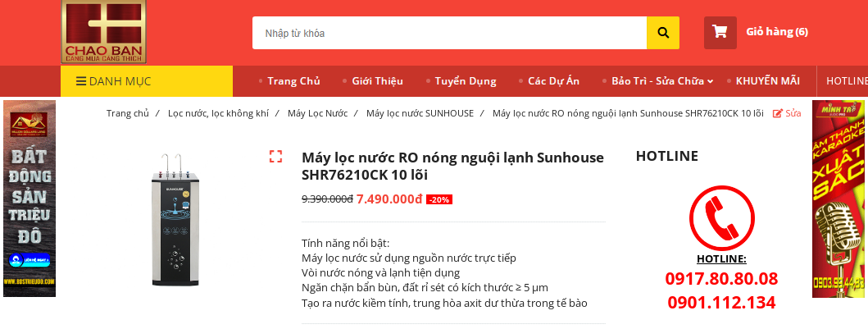Go to Máy lọc nước SUNHOUSE breadcrumb
Image resolution: width=868 pixels, height=329 pixels.
tap(420, 113)
